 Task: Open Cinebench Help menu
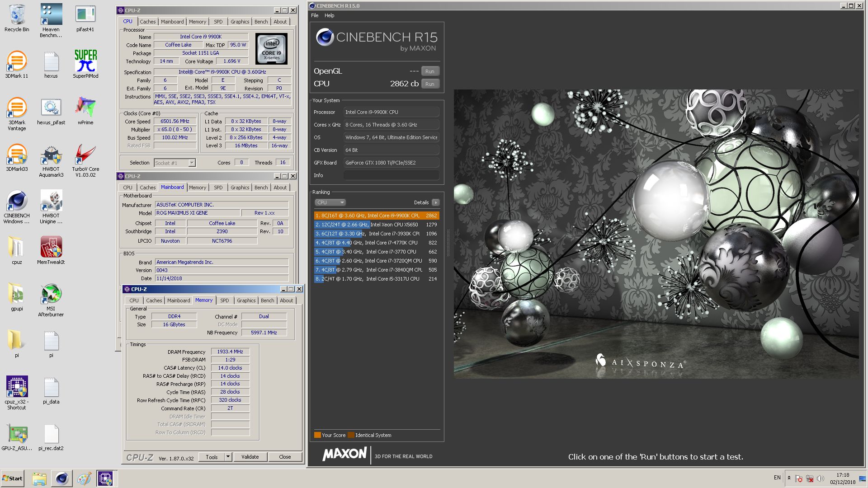(x=329, y=15)
